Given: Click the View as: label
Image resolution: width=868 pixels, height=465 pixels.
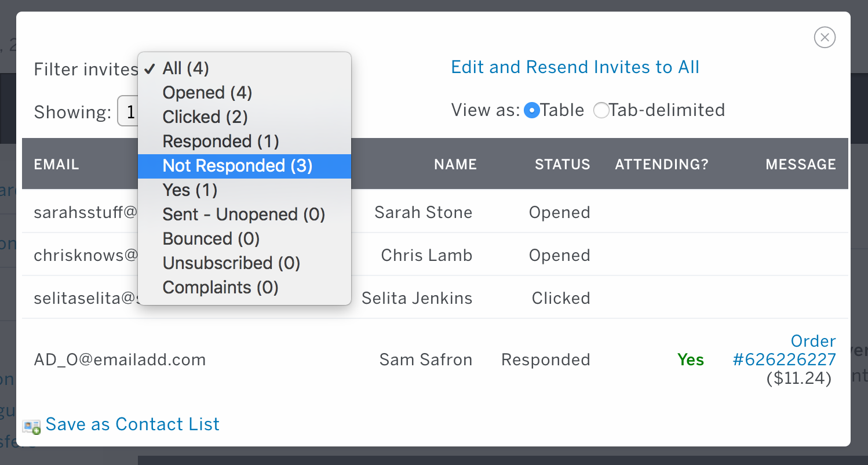Looking at the screenshot, I should [x=486, y=110].
